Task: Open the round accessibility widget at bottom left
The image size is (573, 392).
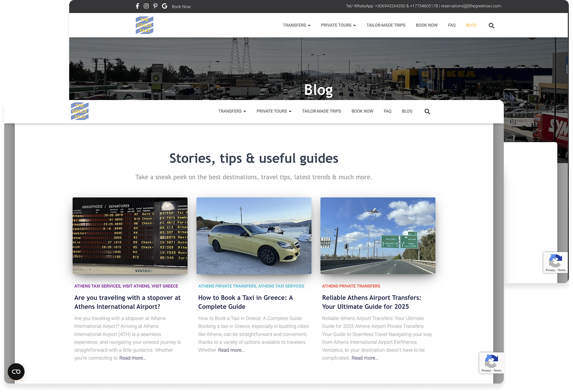Action: [x=16, y=372]
